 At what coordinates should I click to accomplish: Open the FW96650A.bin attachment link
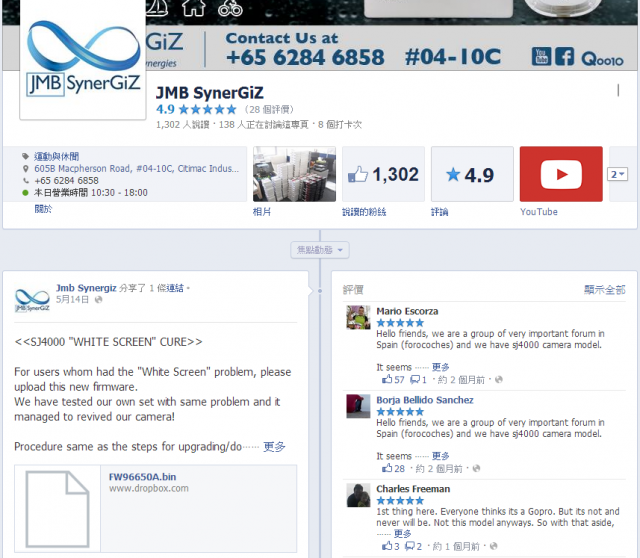click(x=142, y=477)
